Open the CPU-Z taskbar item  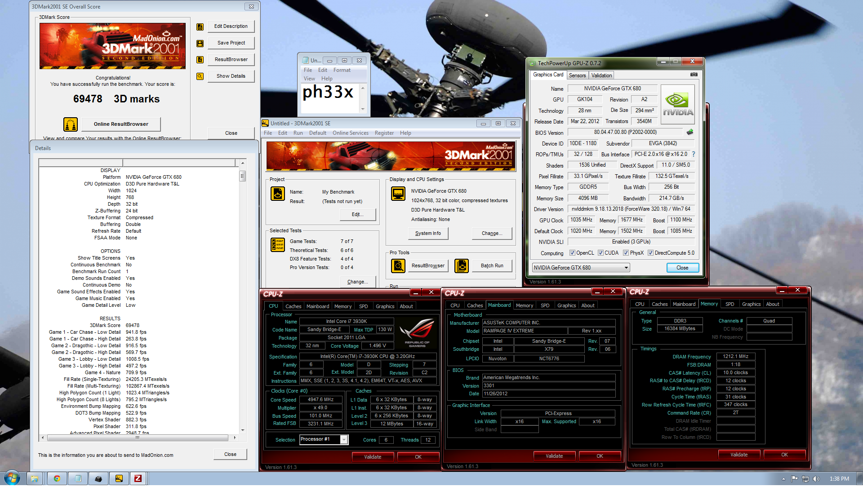[138, 478]
